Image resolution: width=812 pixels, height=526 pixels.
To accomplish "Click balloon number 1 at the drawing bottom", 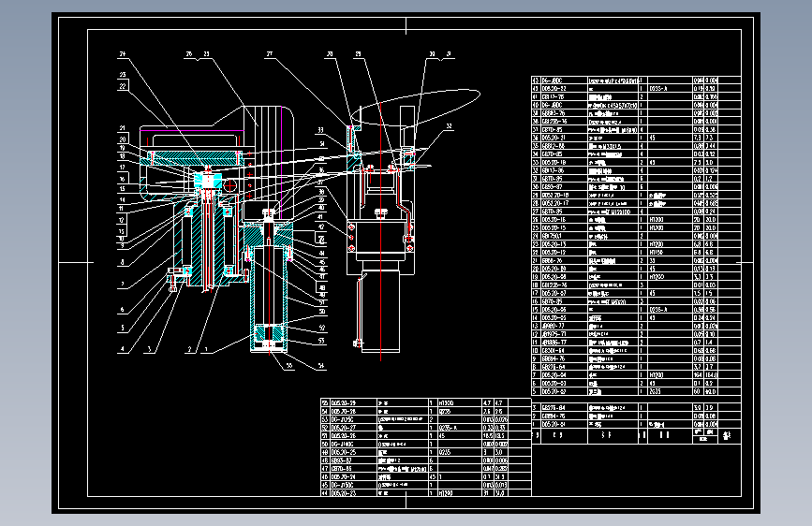I will tap(206, 349).
